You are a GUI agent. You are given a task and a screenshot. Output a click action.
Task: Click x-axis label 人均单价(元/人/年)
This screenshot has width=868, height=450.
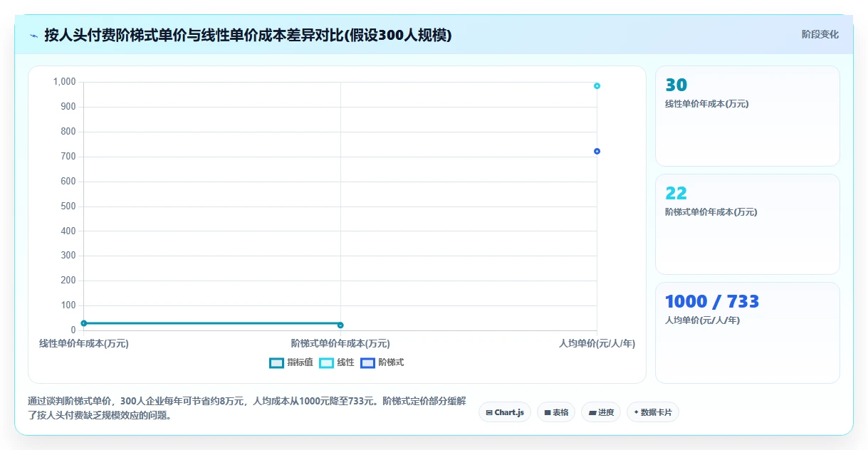coord(597,343)
